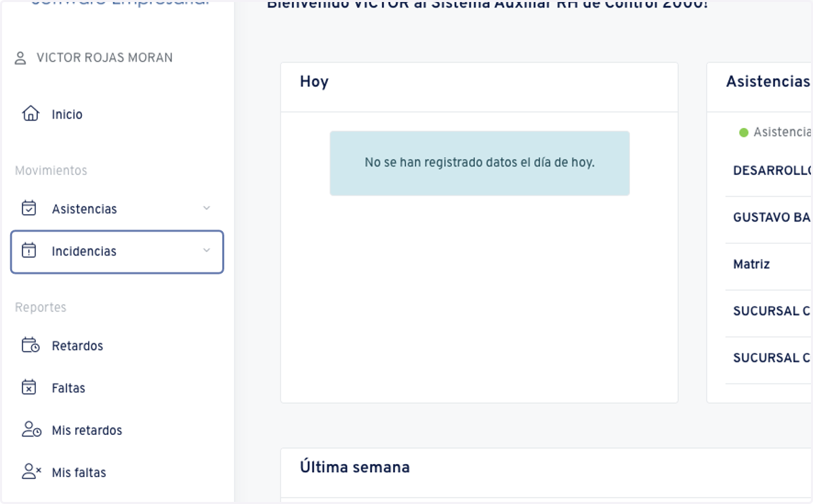Select the Incidencias menu entry
Screen dimensions: 813x504
tap(117, 252)
